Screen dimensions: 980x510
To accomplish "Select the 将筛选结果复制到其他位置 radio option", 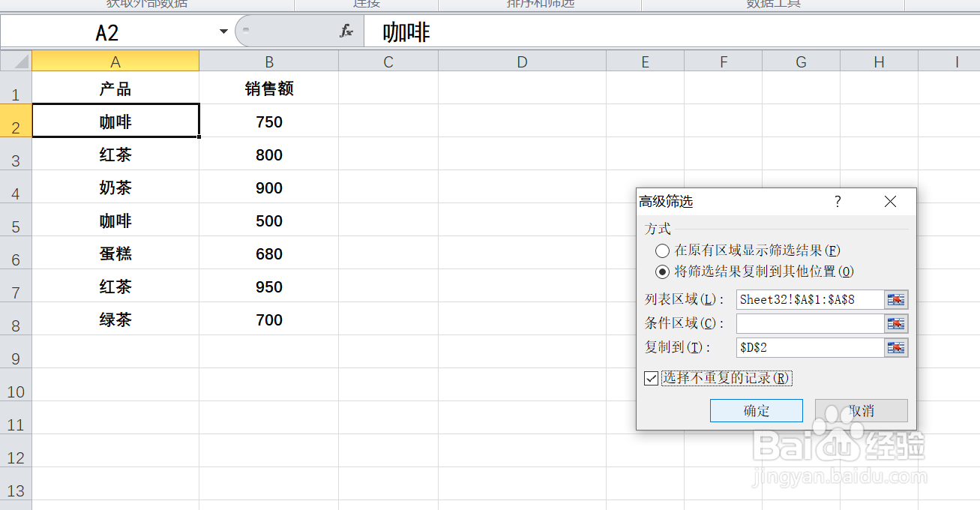I will (662, 271).
